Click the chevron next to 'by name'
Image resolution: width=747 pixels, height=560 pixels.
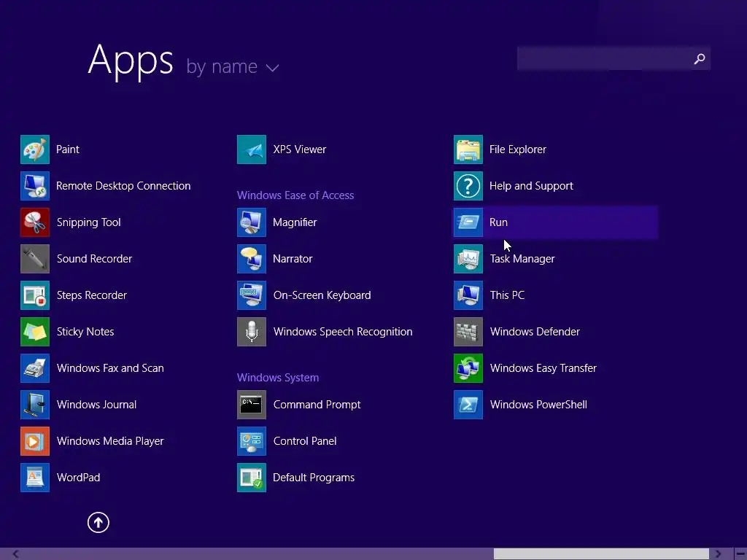pyautogui.click(x=273, y=68)
